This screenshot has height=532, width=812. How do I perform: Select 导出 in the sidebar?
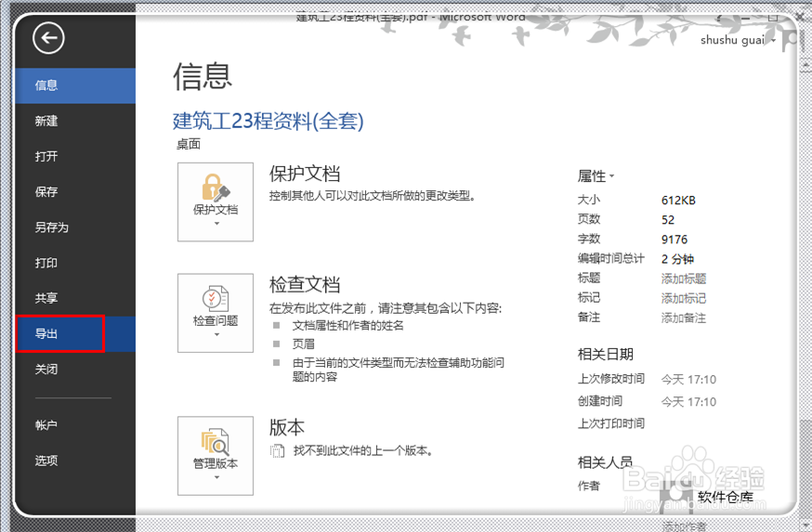pyautogui.click(x=75, y=334)
